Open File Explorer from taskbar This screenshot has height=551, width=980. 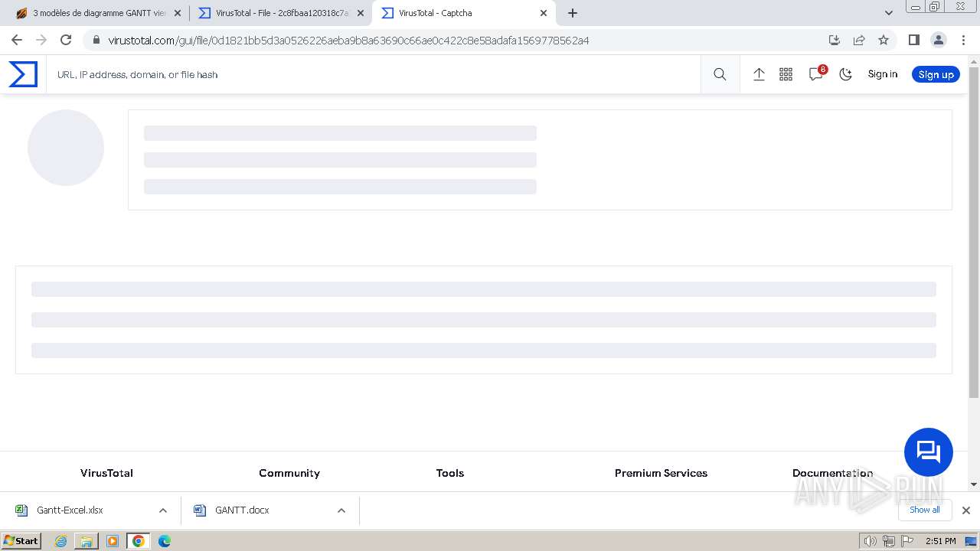click(87, 541)
